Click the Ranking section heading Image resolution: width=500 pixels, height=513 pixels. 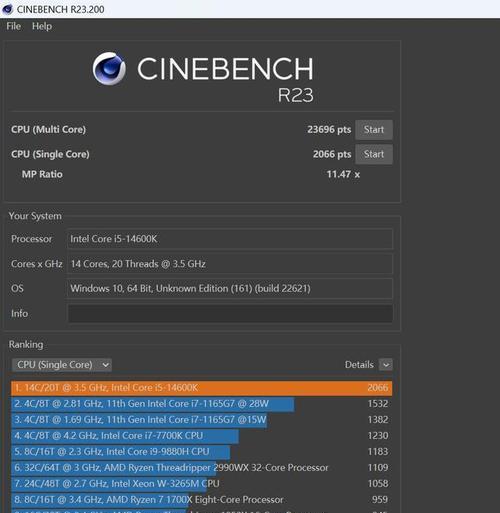coord(26,345)
